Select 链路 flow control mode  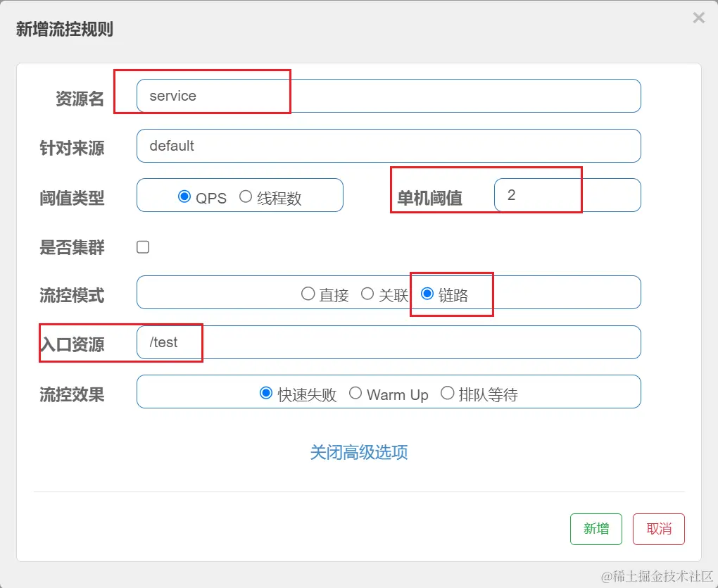click(427, 294)
